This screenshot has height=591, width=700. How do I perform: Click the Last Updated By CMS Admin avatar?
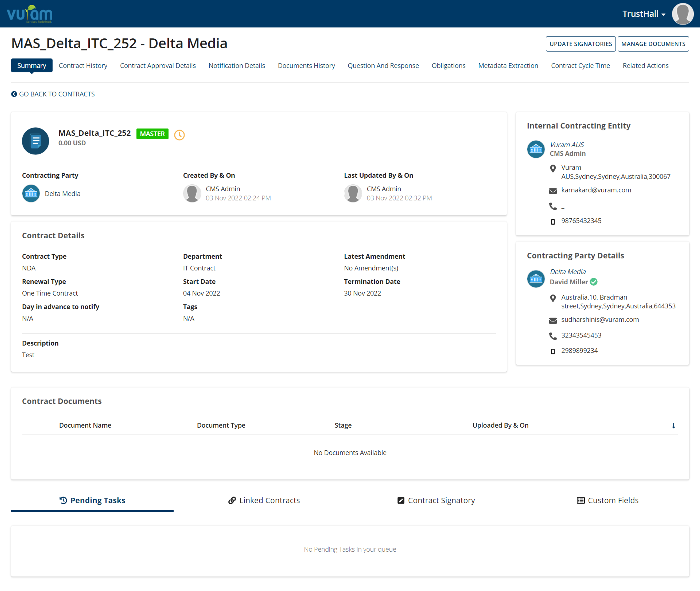tap(353, 193)
